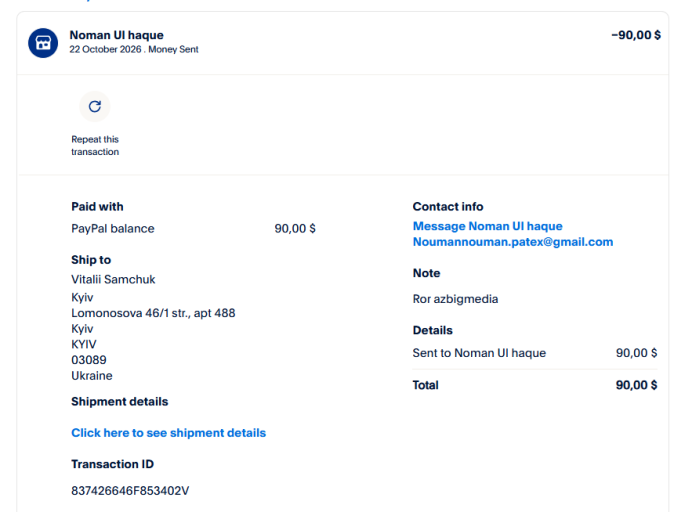The width and height of the screenshot is (692, 512).
Task: Select transaction ID 837426646F853402V text
Action: pos(130,491)
